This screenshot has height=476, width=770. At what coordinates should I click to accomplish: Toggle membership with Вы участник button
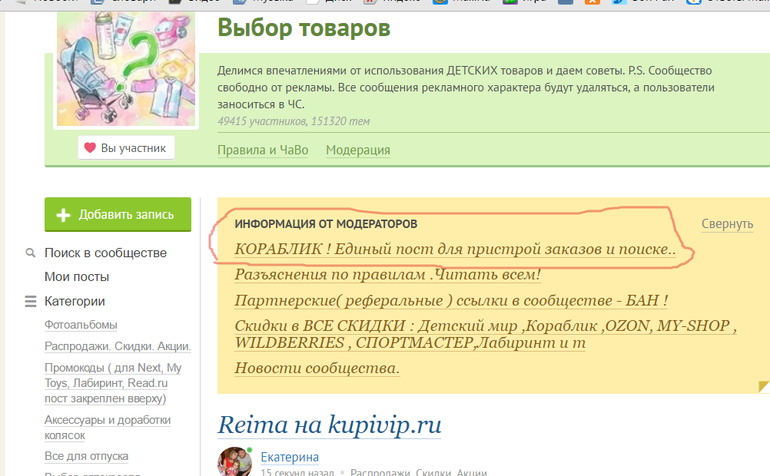tap(126, 149)
